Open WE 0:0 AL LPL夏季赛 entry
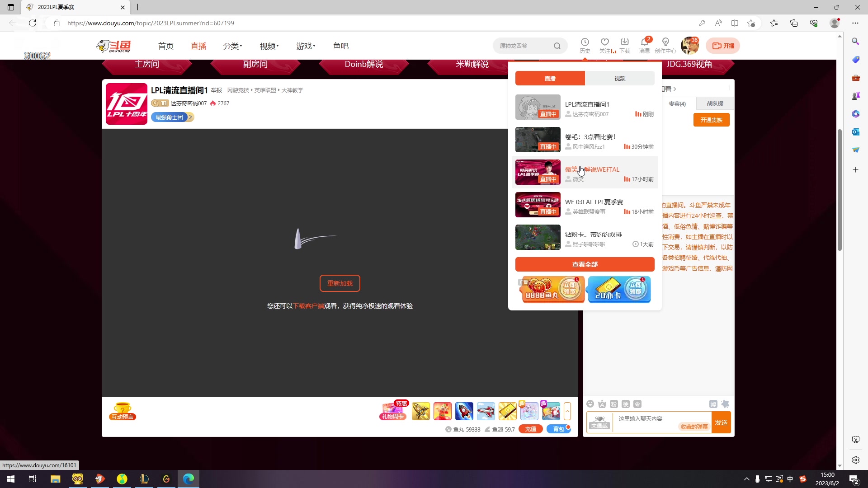Screen dimensions: 868x488 click(x=585, y=205)
